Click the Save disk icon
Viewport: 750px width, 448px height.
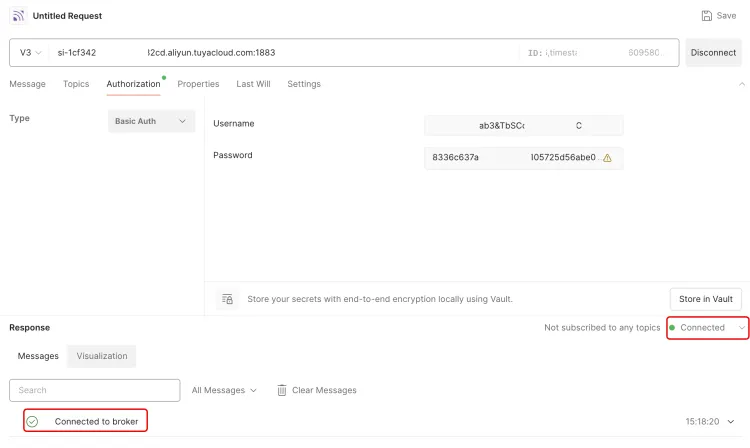(x=707, y=16)
